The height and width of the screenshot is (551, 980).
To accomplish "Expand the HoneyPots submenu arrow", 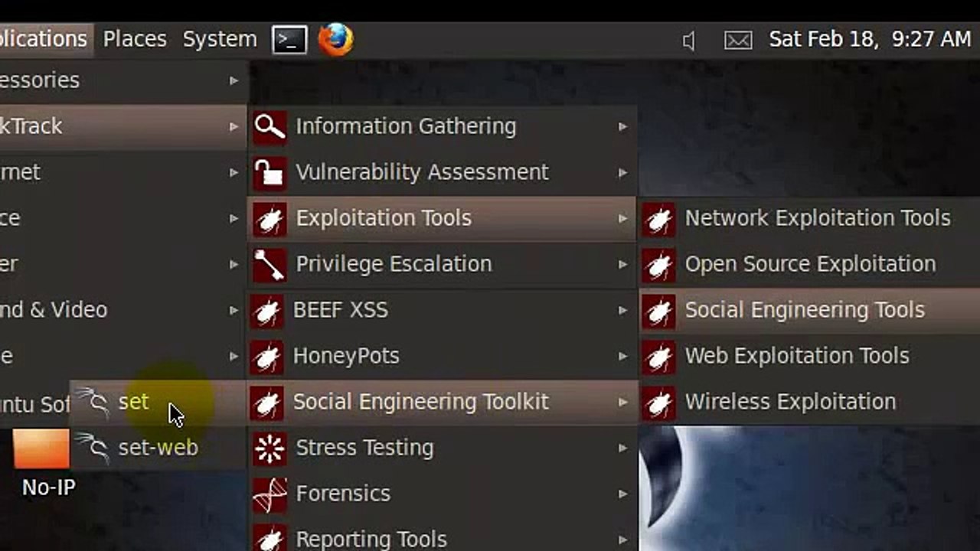I will point(623,356).
